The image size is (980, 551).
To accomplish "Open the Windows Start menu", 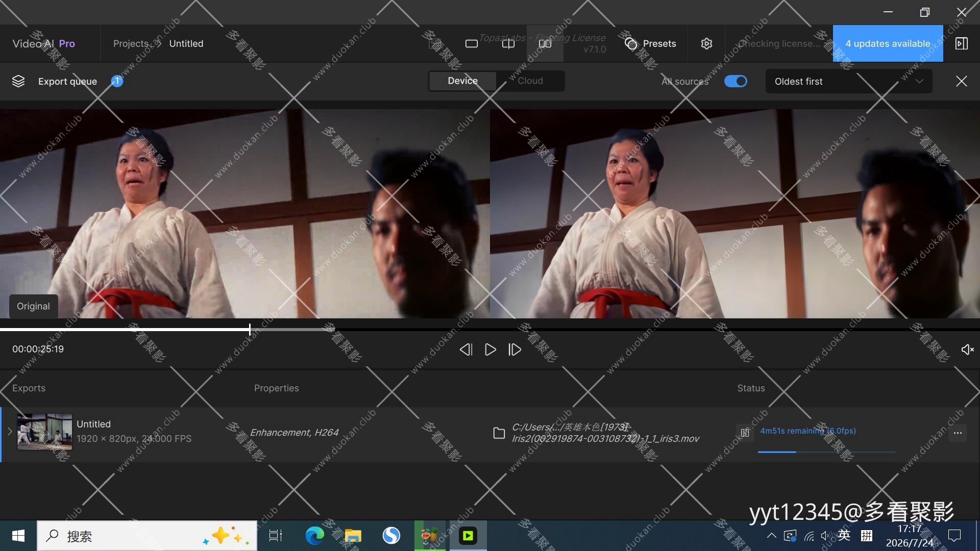I will 18,536.
